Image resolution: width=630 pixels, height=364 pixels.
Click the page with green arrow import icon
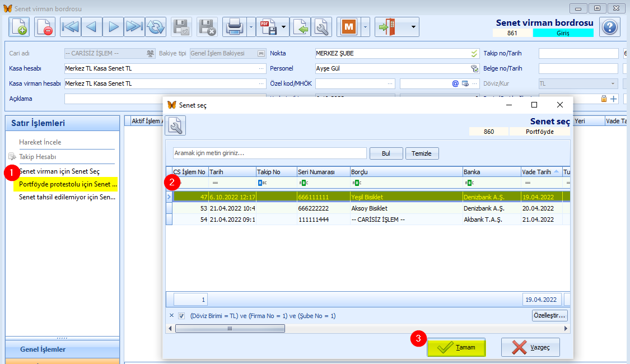300,27
